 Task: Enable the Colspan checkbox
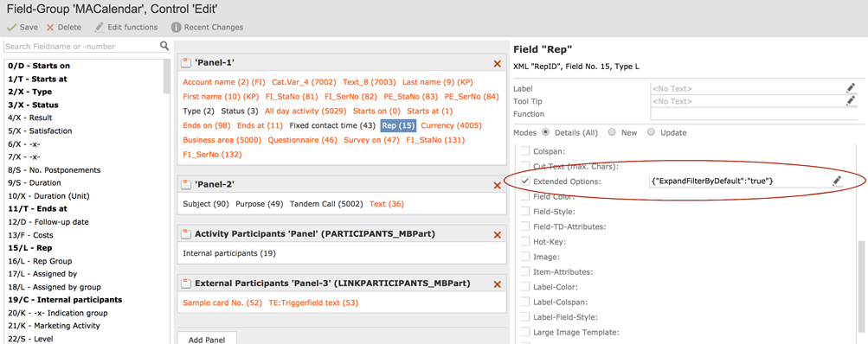[524, 150]
